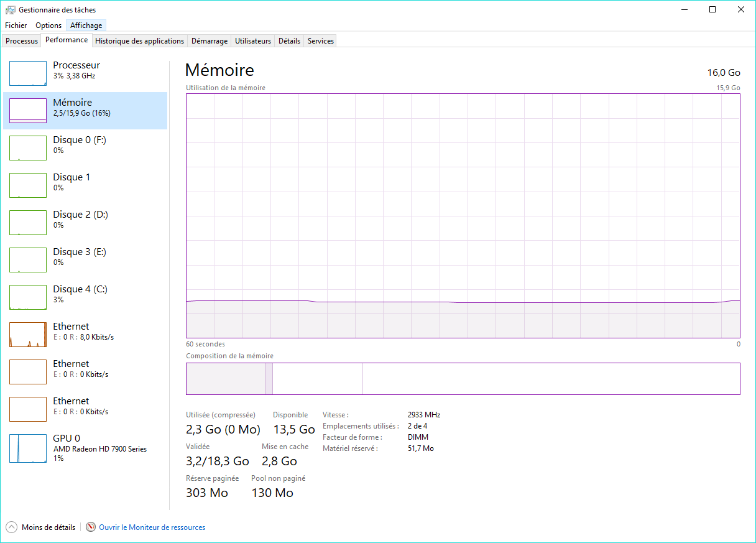This screenshot has height=543, width=756.
Task: Select the Processeur mini graph
Action: (28, 73)
